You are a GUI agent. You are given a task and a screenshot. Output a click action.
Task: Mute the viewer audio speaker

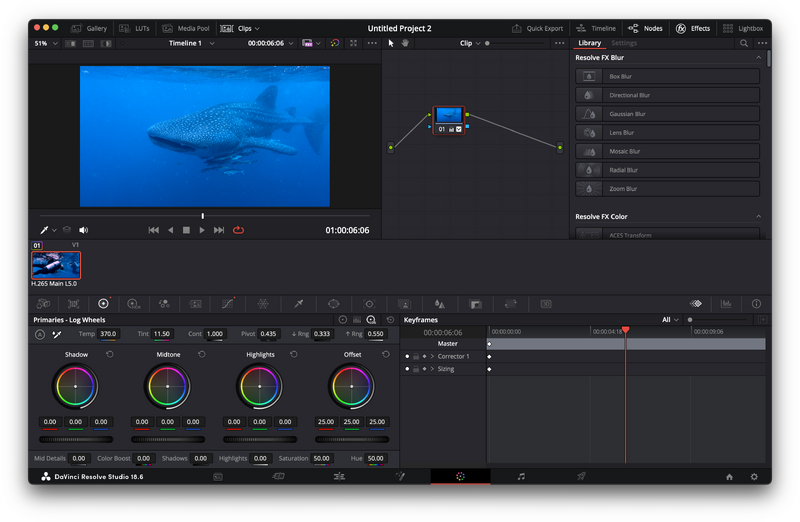click(84, 230)
